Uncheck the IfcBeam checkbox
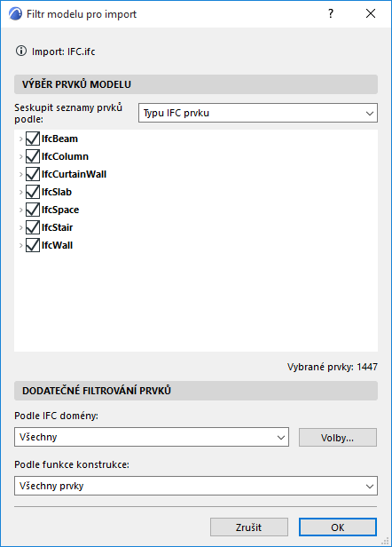Viewport: 392px width, 547px height. click(x=33, y=139)
